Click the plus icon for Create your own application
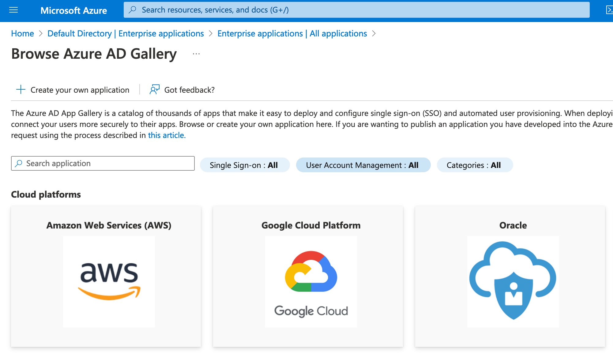613x364 pixels. coord(21,90)
